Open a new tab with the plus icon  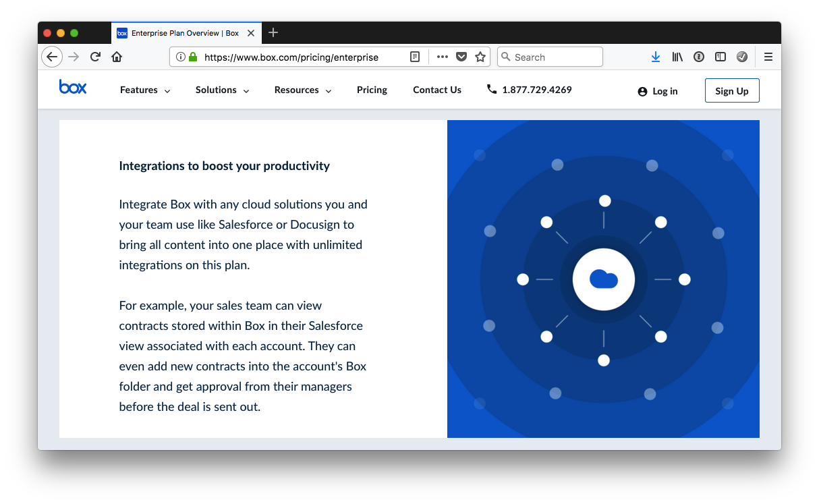[273, 32]
